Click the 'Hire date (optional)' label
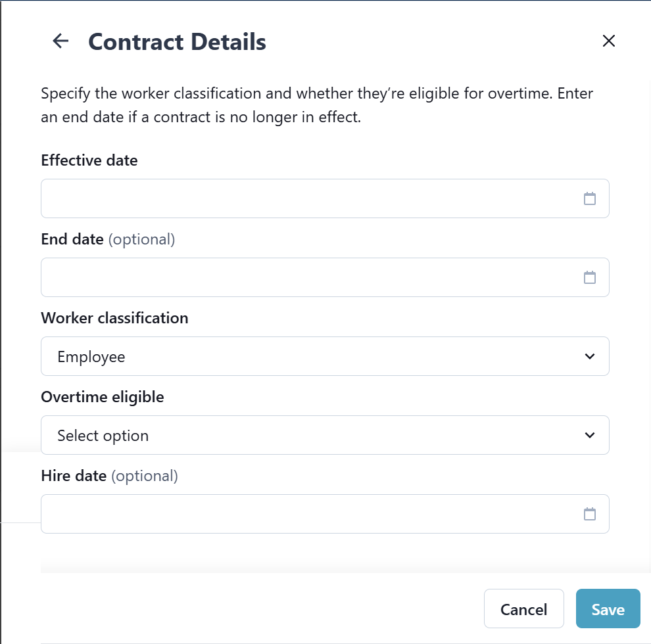The image size is (651, 644). [109, 476]
